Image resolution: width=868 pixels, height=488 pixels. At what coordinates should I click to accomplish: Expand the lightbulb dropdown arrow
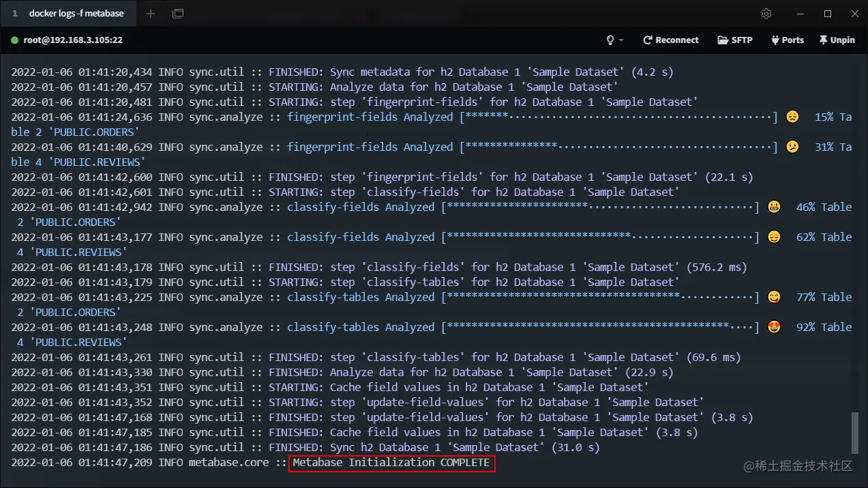(621, 40)
